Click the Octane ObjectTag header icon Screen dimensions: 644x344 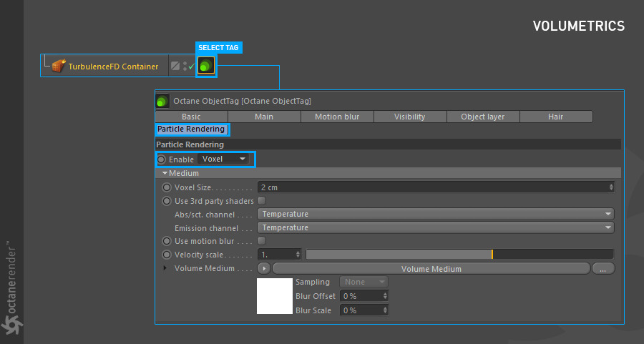[x=163, y=101]
